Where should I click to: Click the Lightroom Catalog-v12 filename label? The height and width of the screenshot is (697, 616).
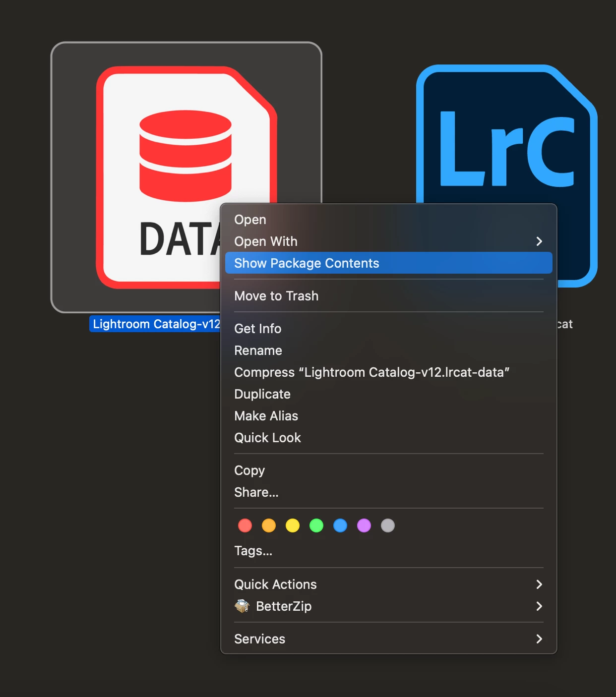click(x=155, y=324)
